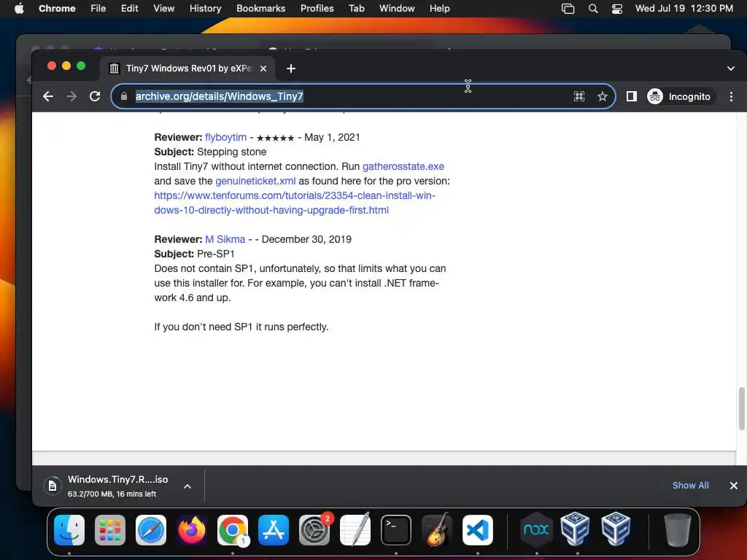This screenshot has height=560, width=747.
Task: Open the tenforums tutorial URL
Action: point(295,203)
